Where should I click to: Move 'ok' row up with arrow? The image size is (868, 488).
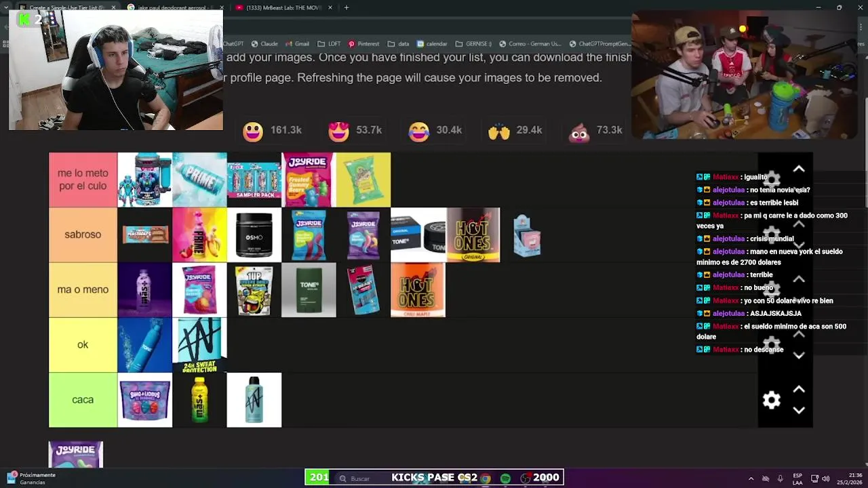pos(799,335)
